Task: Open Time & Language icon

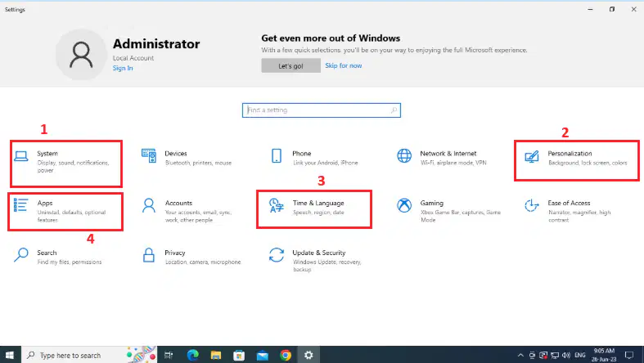Action: tap(277, 205)
